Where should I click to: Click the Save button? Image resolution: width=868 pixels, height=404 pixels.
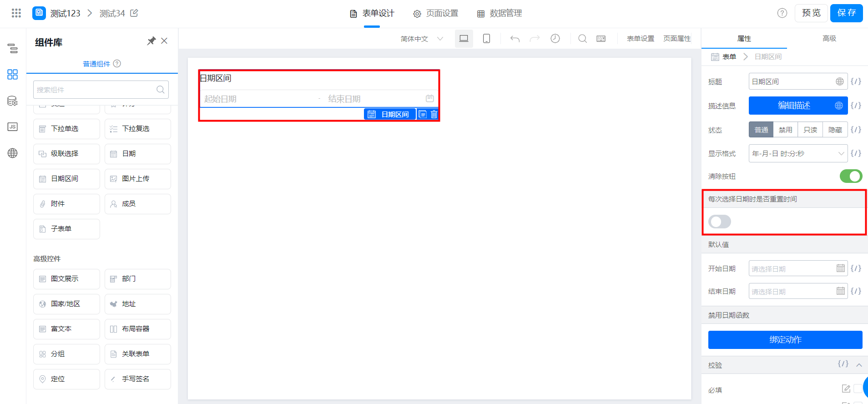pos(846,13)
